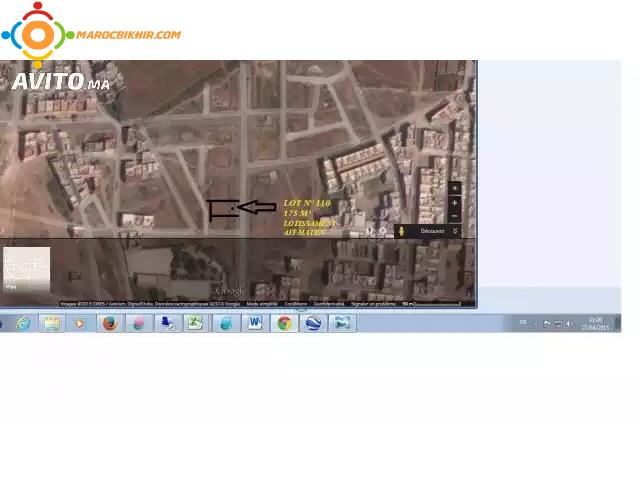Click the Show desktop strip
The image size is (640, 480).
coord(618,323)
